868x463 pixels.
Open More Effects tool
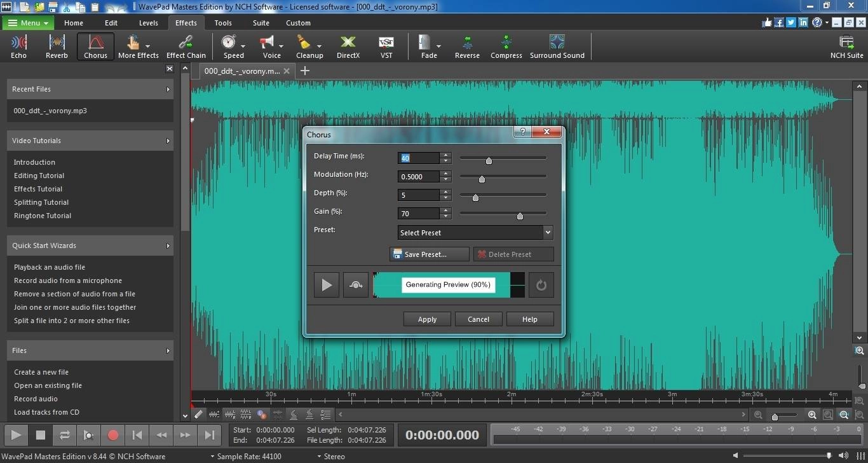[x=138, y=47]
